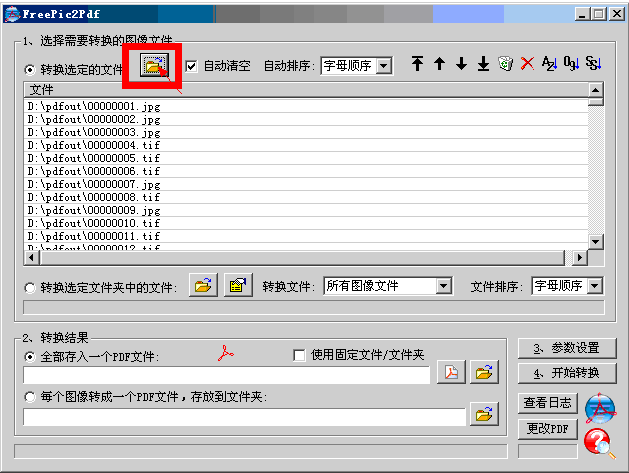Screen dimensions: 629x473
Task: Expand the 文件排序 dropdown
Action: (595, 286)
